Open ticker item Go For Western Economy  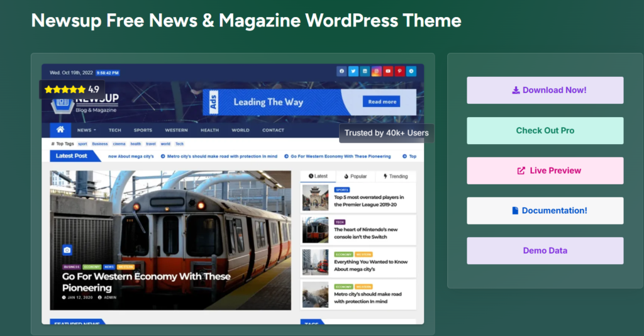340,157
